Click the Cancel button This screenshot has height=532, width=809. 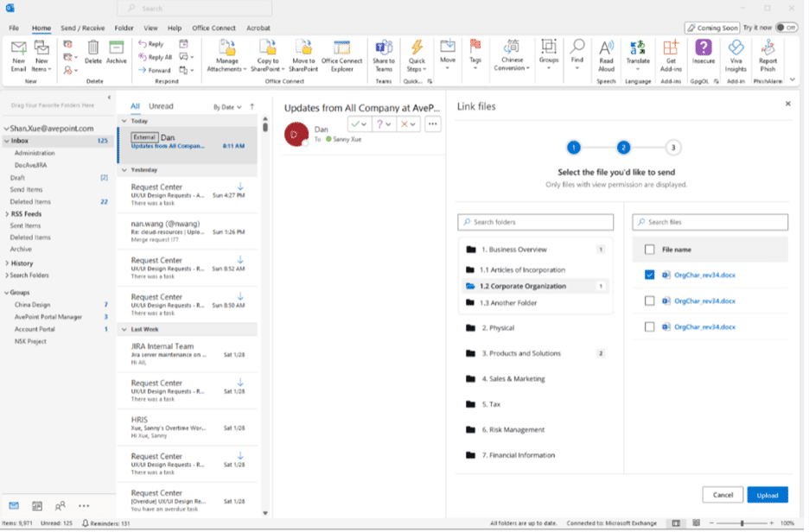pyautogui.click(x=723, y=495)
